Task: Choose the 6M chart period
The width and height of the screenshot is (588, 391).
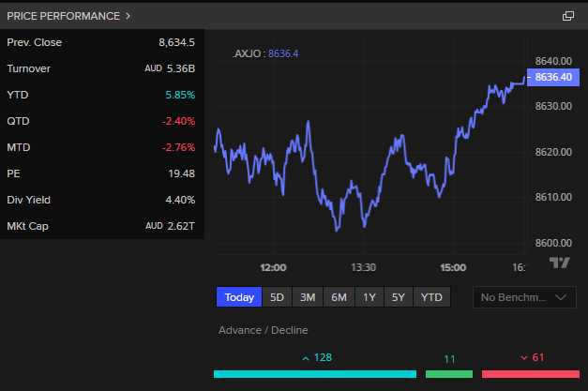Action: [339, 297]
